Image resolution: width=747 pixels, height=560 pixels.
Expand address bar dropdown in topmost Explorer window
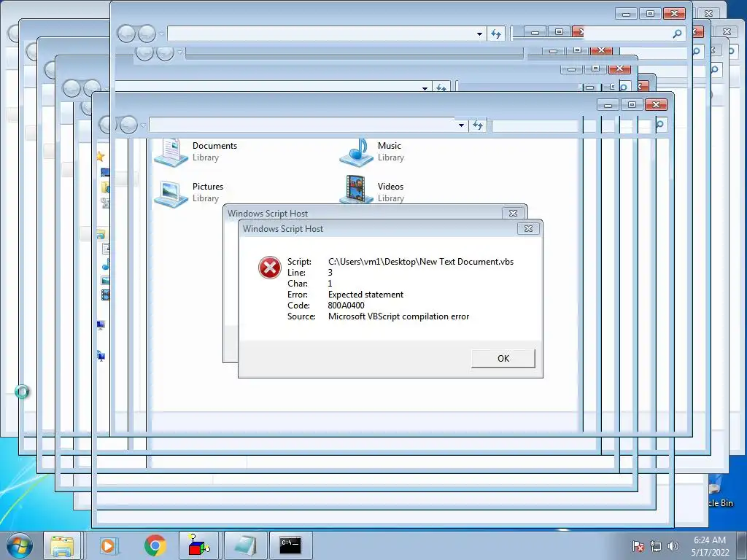click(x=479, y=34)
